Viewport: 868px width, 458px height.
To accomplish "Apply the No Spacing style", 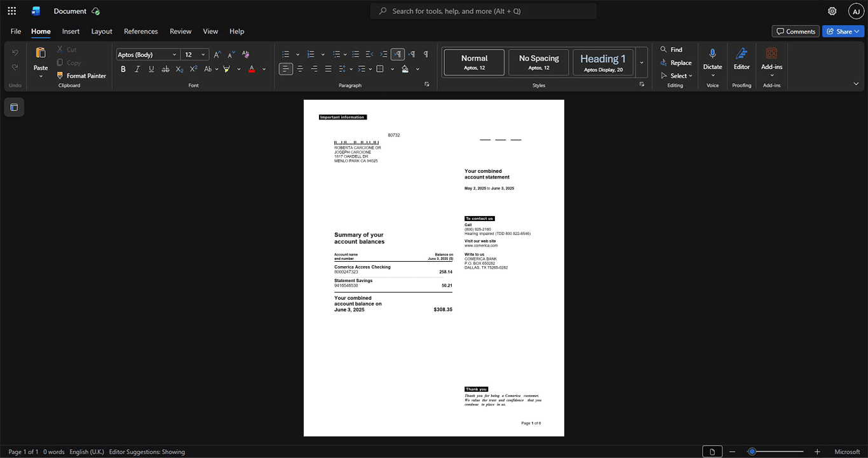I will click(x=539, y=62).
